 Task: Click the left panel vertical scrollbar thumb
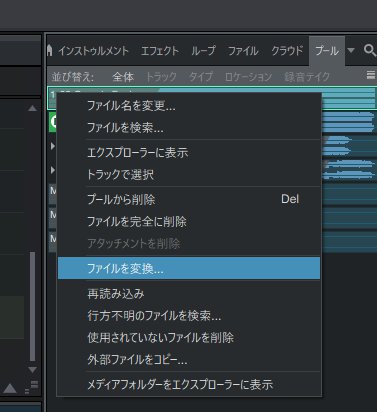[32, 307]
